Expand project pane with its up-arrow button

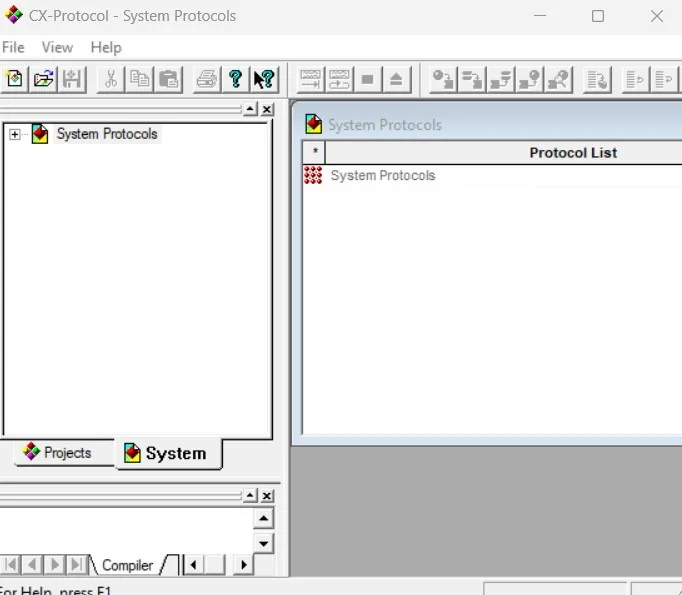point(250,109)
